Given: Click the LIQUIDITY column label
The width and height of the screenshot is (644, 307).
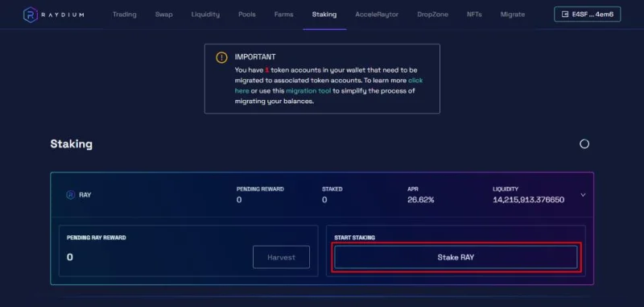Looking at the screenshot, I should point(506,189).
